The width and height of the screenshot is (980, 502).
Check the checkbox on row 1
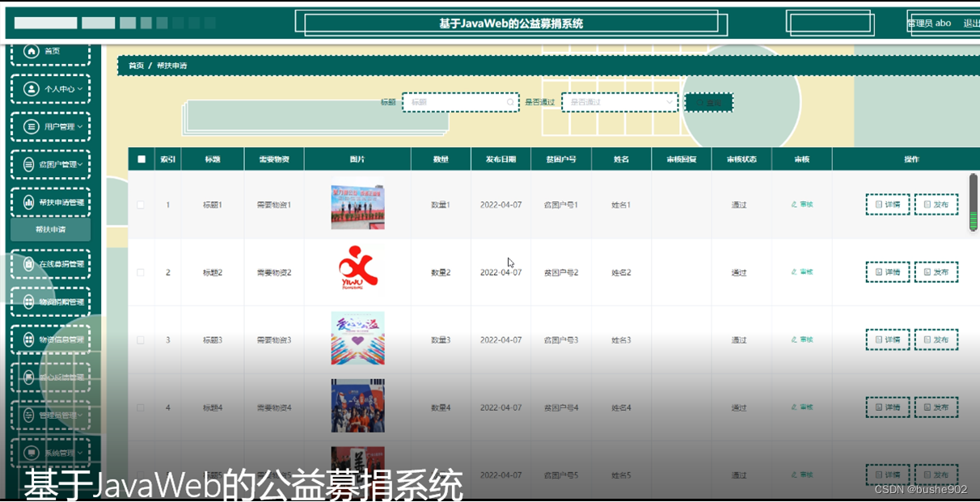(x=142, y=205)
